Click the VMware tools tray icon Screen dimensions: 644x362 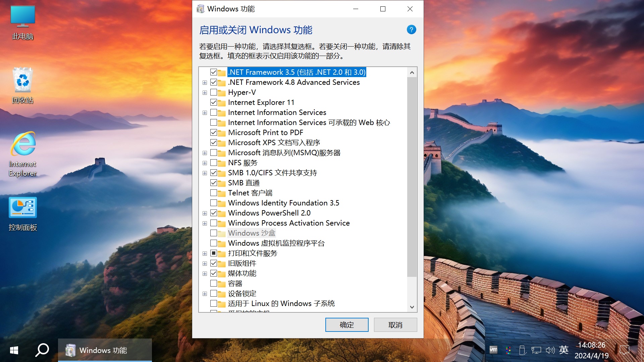click(493, 350)
